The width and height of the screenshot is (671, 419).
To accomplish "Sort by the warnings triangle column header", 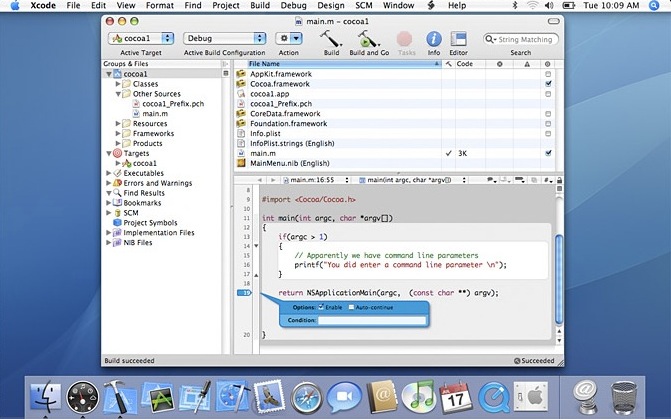I will [x=527, y=64].
